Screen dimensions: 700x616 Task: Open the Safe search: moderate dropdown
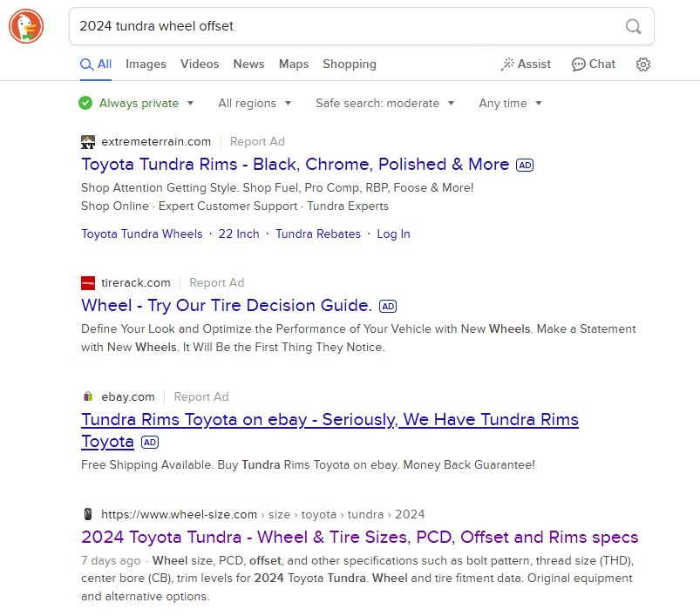(384, 103)
